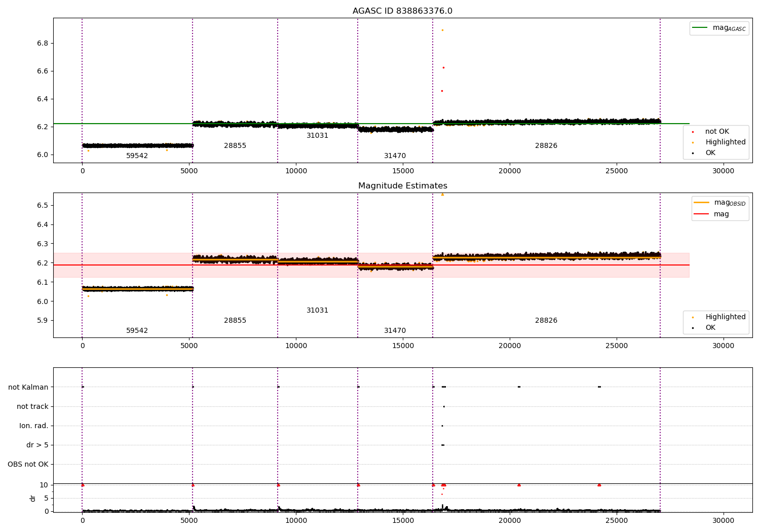Click the orange mag OBSID legend line
Screen dimensions: 760x532
tap(702, 203)
